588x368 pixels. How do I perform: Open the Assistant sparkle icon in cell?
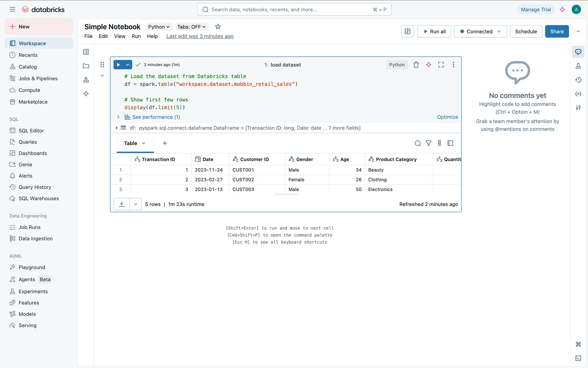[x=428, y=65]
